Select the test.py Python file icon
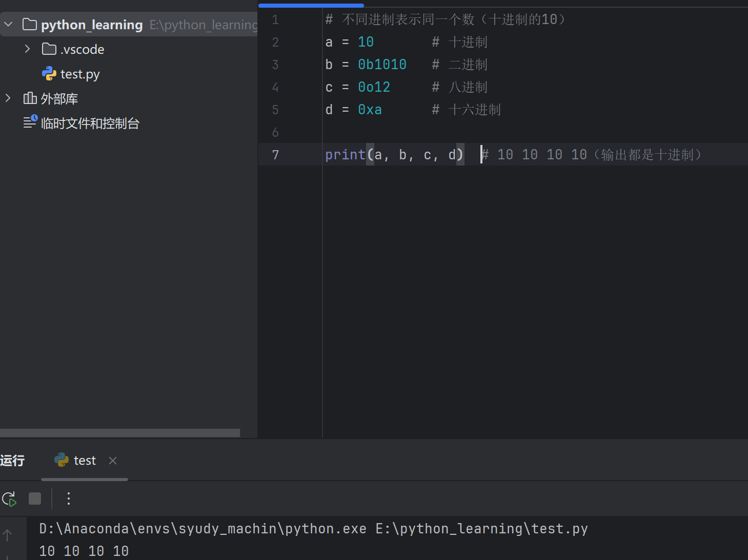Viewport: 748px width, 560px height. pyautogui.click(x=49, y=74)
